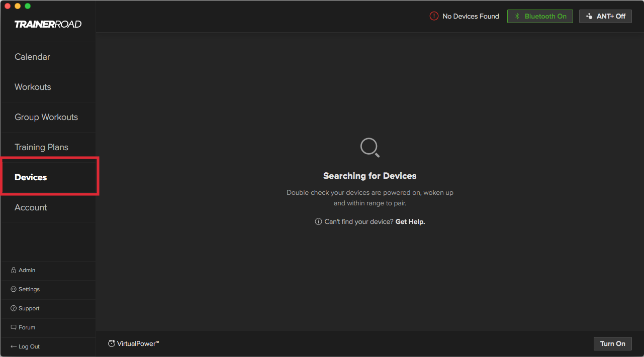The height and width of the screenshot is (357, 644).
Task: Click the magnifying glass search icon
Action: click(x=370, y=148)
